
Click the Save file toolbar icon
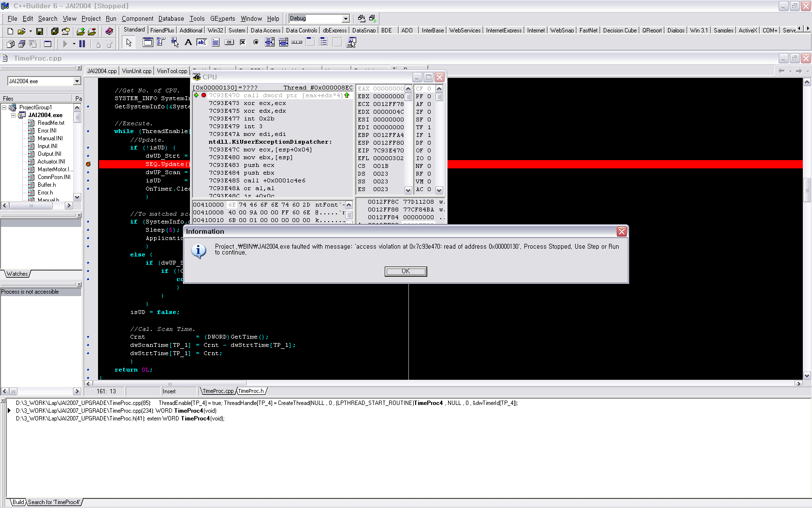tap(40, 31)
